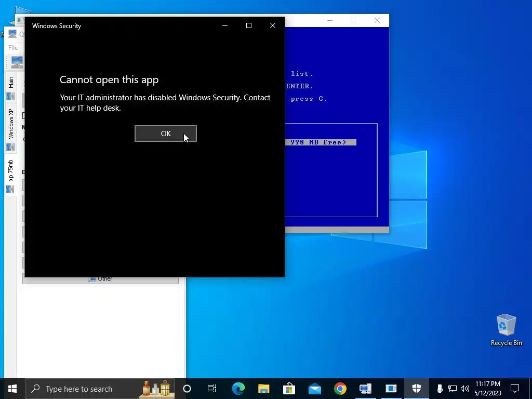532x399 pixels.
Task: Close the QEMU window behind the dialog
Action: (x=377, y=20)
